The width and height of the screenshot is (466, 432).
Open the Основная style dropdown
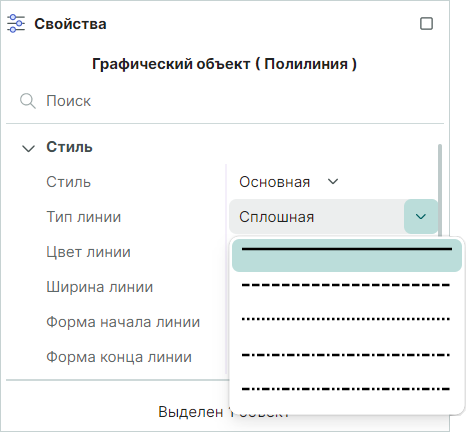tap(289, 182)
